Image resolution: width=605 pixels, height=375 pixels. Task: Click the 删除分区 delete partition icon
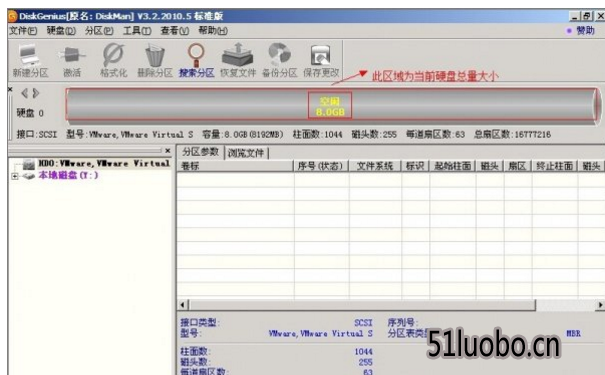pyautogui.click(x=155, y=61)
